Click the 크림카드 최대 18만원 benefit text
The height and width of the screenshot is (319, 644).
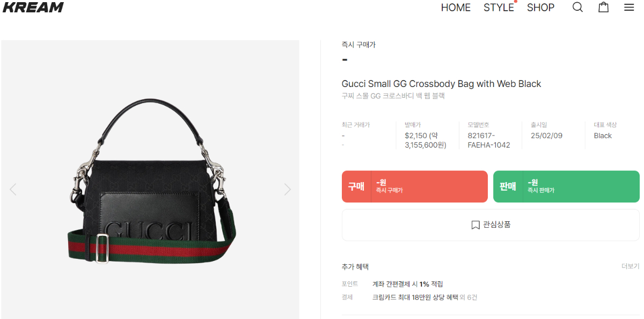415,297
